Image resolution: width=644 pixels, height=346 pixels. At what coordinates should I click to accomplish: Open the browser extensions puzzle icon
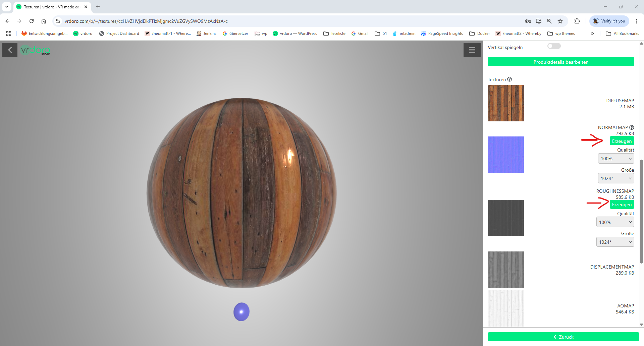(577, 21)
